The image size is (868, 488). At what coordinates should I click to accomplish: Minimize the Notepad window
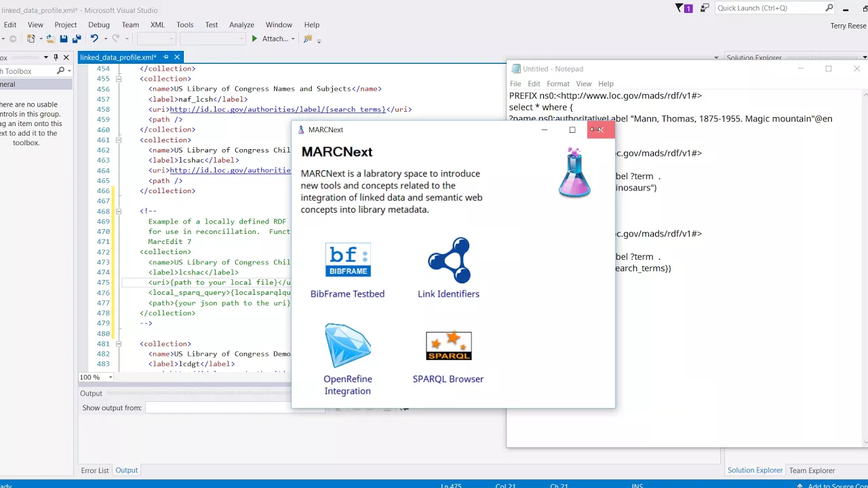point(801,68)
